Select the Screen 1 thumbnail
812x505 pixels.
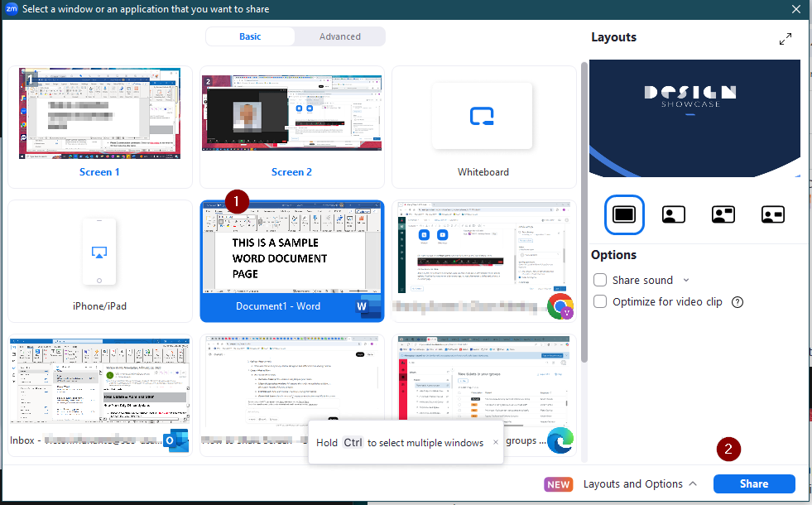[100, 127]
